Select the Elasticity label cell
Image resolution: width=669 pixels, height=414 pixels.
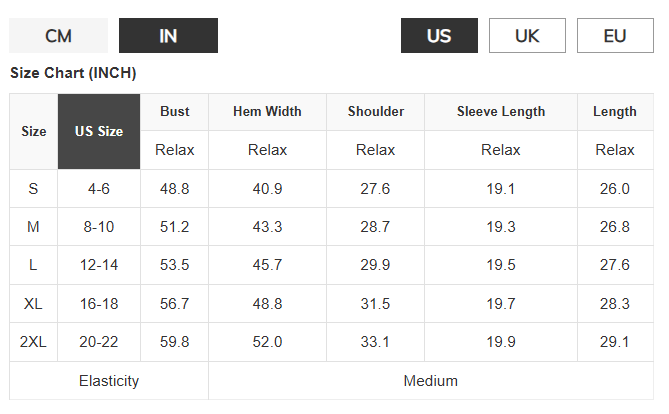pyautogui.click(x=109, y=381)
